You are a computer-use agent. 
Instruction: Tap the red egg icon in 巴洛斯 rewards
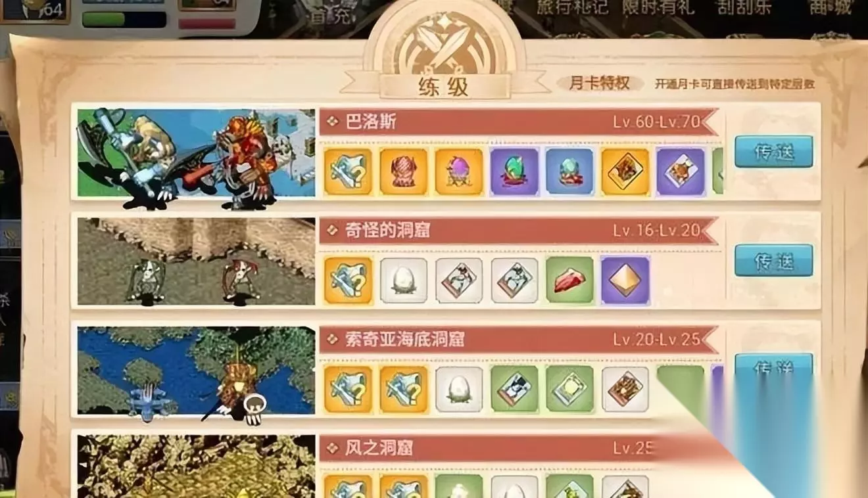click(x=404, y=171)
